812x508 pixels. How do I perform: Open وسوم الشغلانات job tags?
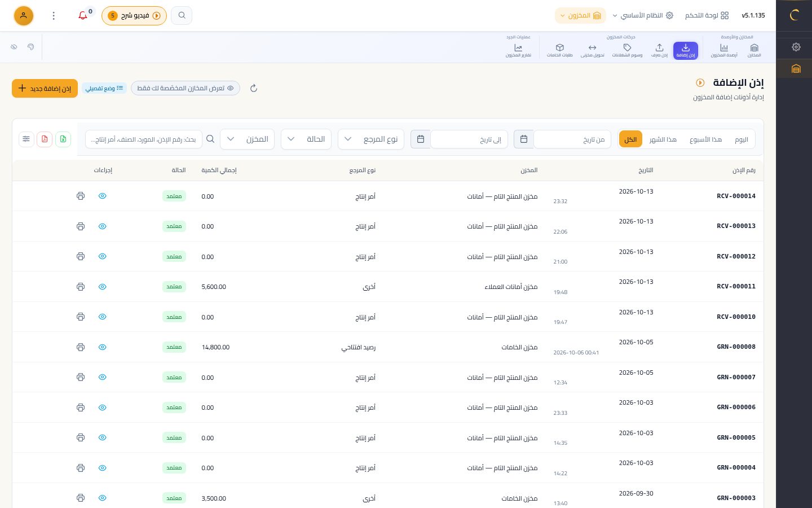click(627, 50)
